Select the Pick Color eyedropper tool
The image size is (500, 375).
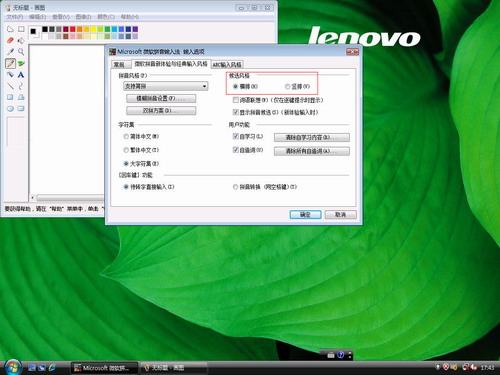pos(10,52)
